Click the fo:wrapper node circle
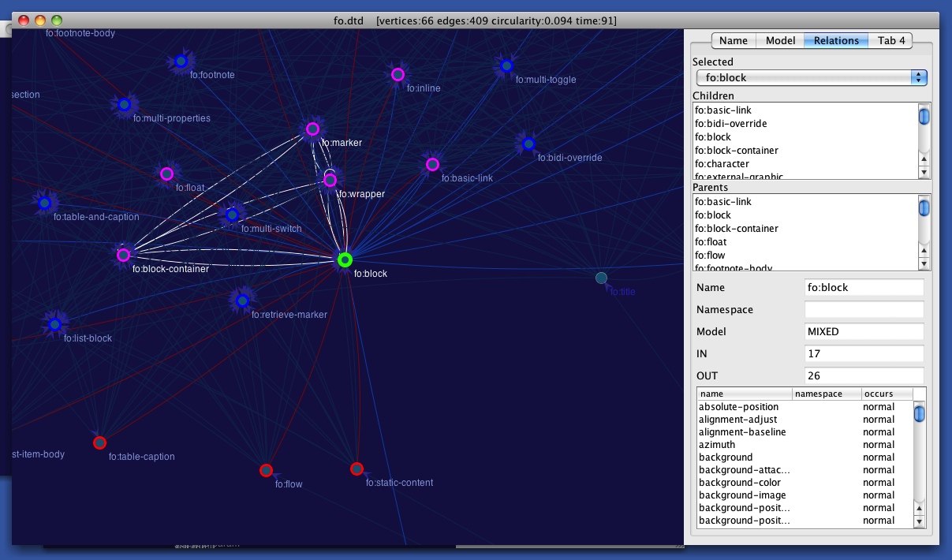Image resolution: width=952 pixels, height=560 pixels. coord(330,181)
